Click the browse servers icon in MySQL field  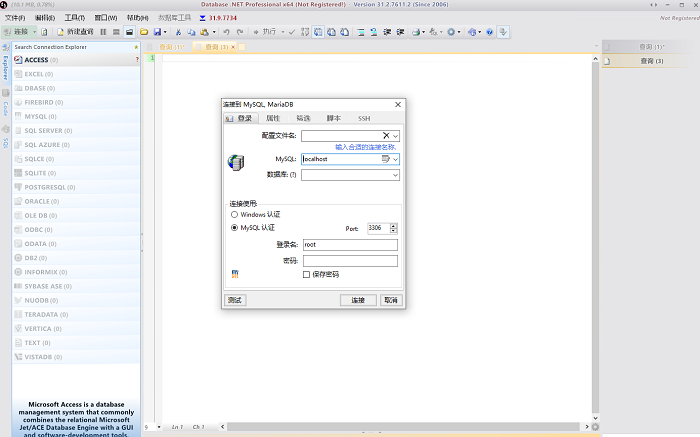[x=385, y=159]
